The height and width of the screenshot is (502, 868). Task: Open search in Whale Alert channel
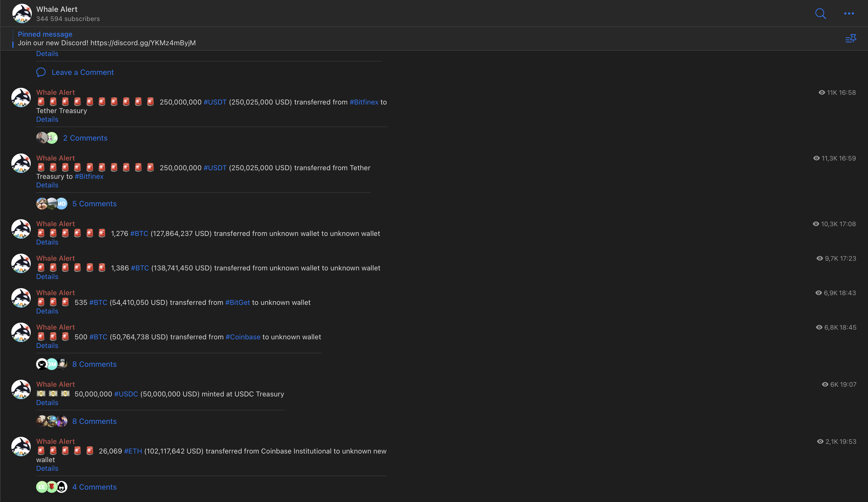point(821,13)
